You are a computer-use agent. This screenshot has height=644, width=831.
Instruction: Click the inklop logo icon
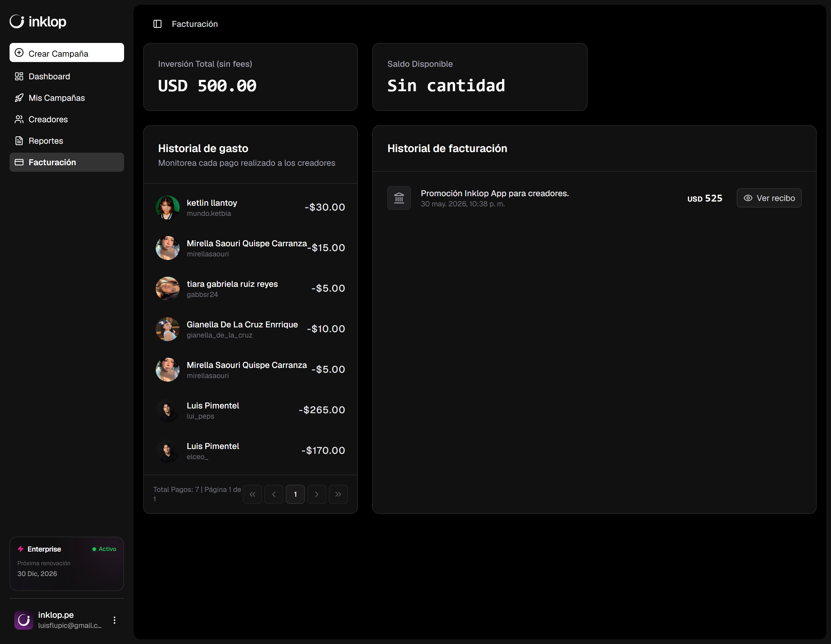(17, 21)
